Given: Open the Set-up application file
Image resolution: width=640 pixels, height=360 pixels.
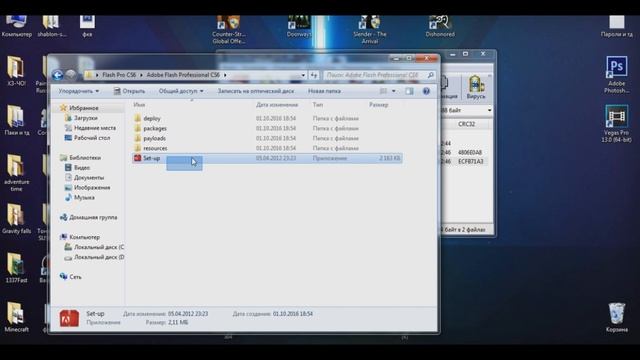Looking at the screenshot, I should pos(267,158).
